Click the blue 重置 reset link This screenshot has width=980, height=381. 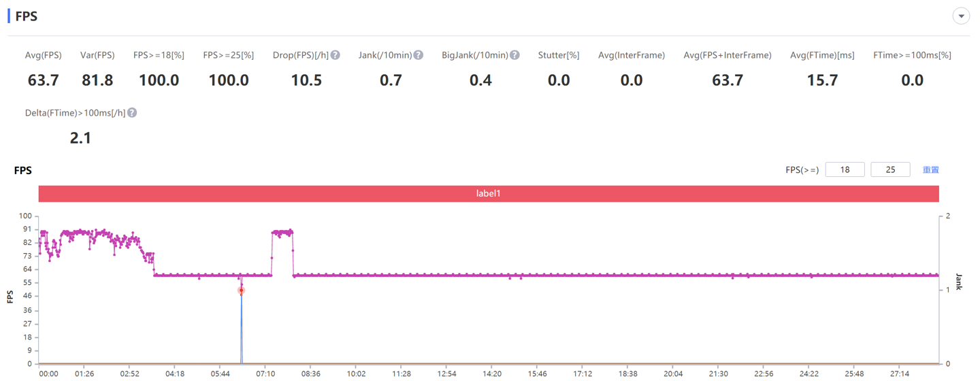point(930,169)
